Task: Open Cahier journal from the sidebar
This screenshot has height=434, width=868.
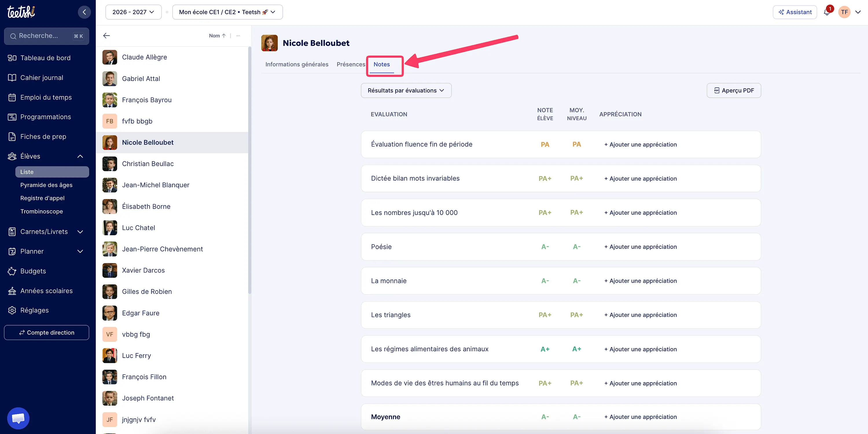Action: pyautogui.click(x=41, y=78)
